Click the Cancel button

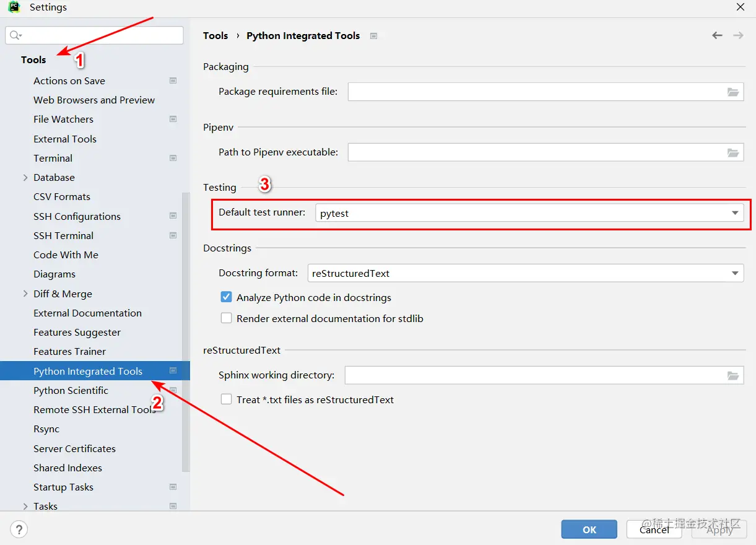(x=654, y=530)
